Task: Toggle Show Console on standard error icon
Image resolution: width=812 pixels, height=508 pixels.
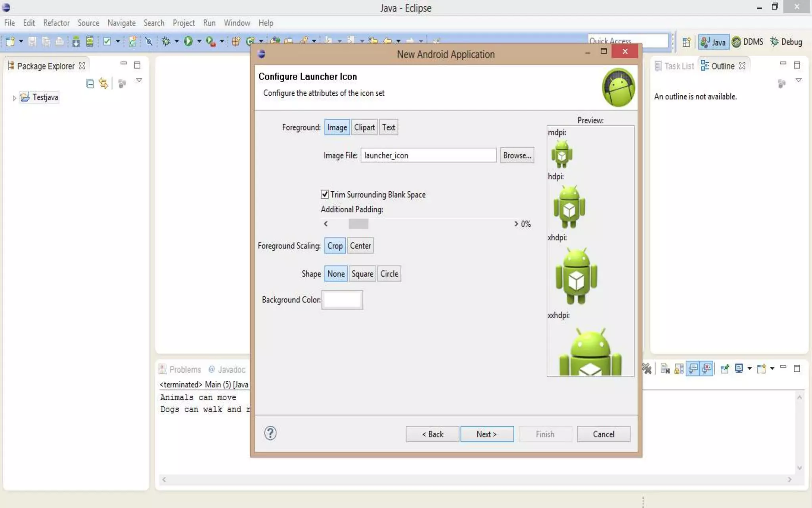Action: point(707,369)
